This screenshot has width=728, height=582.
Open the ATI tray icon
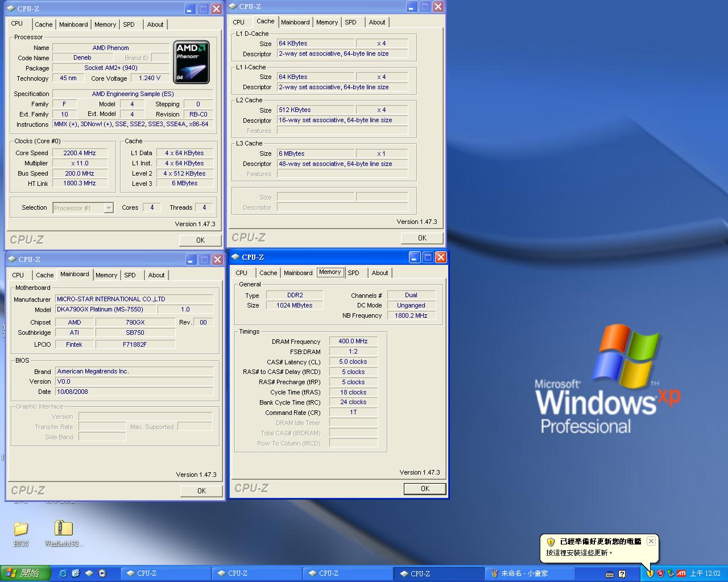681,573
